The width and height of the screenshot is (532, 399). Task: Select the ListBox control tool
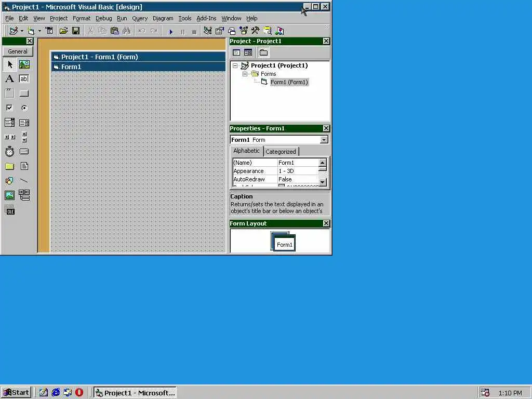pos(24,123)
